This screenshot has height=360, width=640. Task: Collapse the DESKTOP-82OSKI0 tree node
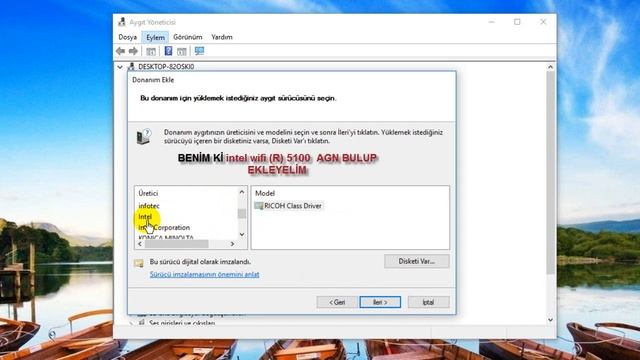pyautogui.click(x=120, y=67)
